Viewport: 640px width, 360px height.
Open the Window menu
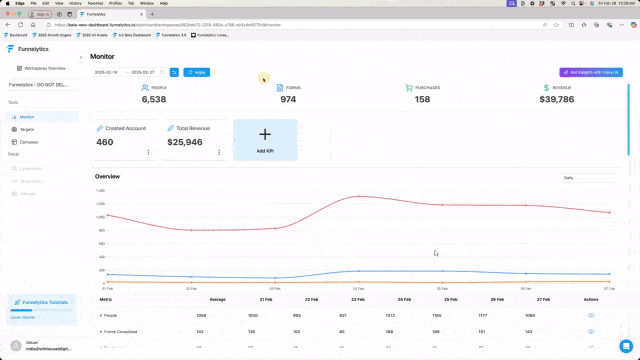(x=147, y=3)
